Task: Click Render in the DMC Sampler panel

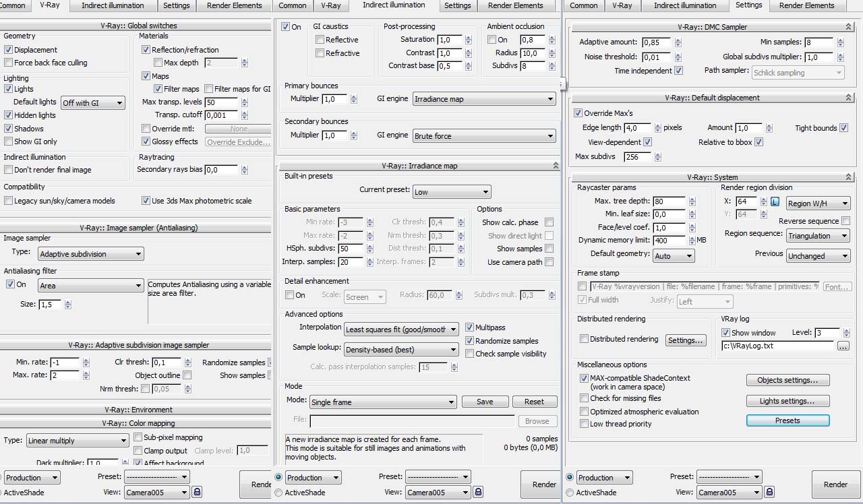Action: [835, 484]
